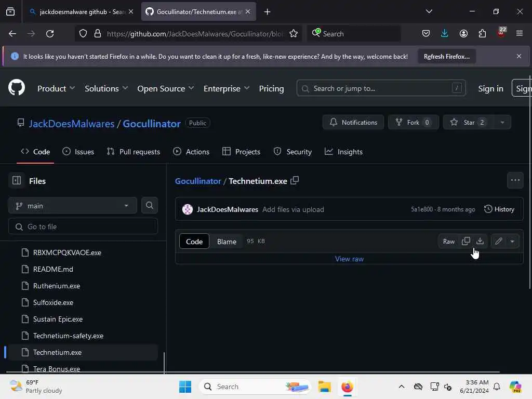Reload the current page
Image resolution: width=532 pixels, height=399 pixels.
point(50,34)
